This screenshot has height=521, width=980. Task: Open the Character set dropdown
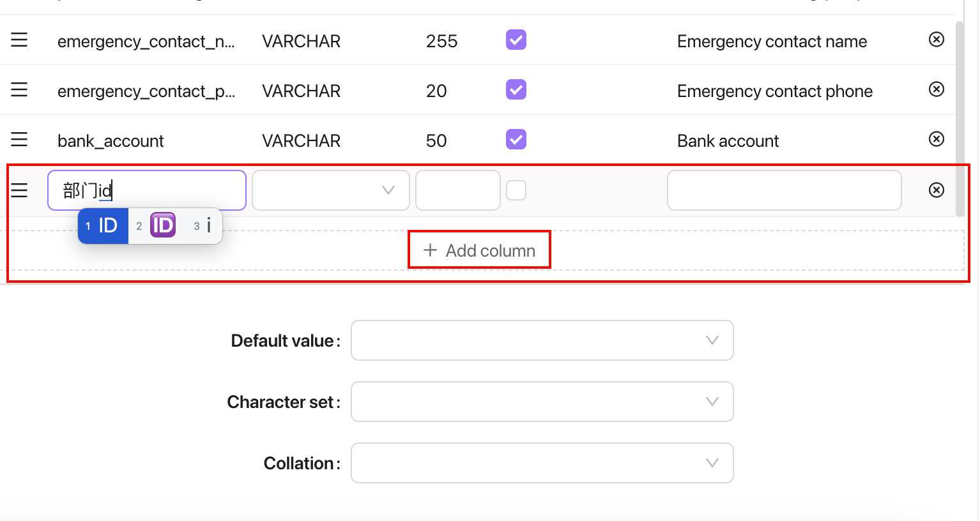[x=542, y=402]
